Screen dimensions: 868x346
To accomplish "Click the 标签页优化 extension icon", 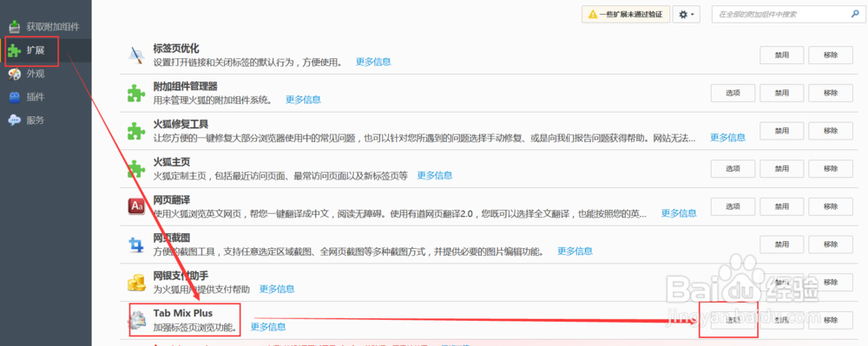I will point(136,55).
